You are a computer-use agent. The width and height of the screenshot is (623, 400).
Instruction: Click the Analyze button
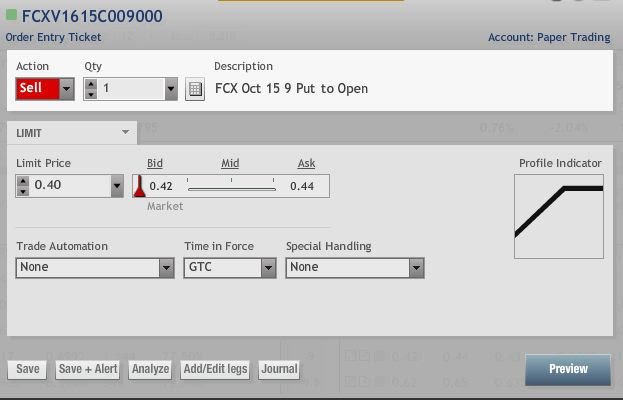[x=150, y=369]
